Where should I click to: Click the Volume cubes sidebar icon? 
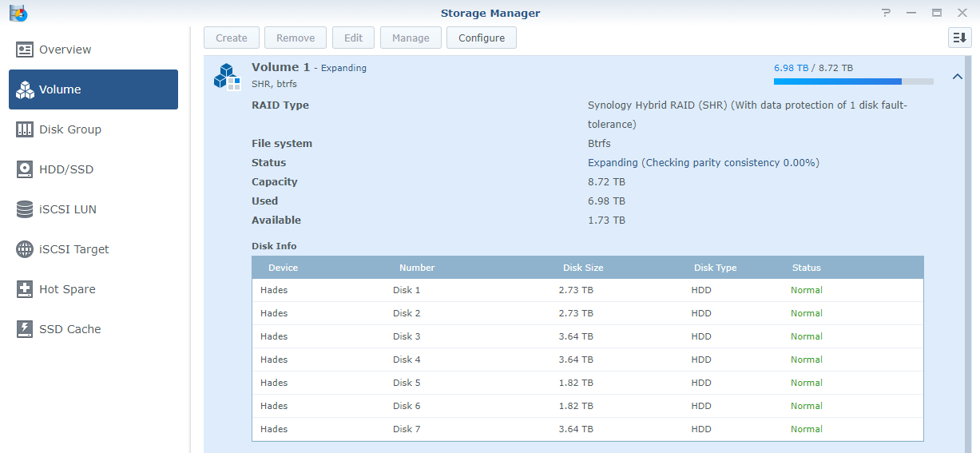(25, 89)
